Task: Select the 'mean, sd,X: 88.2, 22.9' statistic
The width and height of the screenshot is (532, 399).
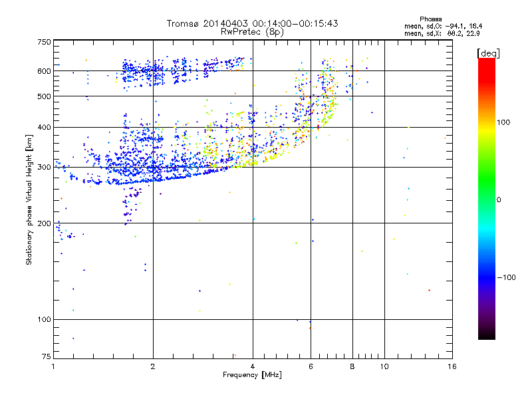Action: (442, 33)
